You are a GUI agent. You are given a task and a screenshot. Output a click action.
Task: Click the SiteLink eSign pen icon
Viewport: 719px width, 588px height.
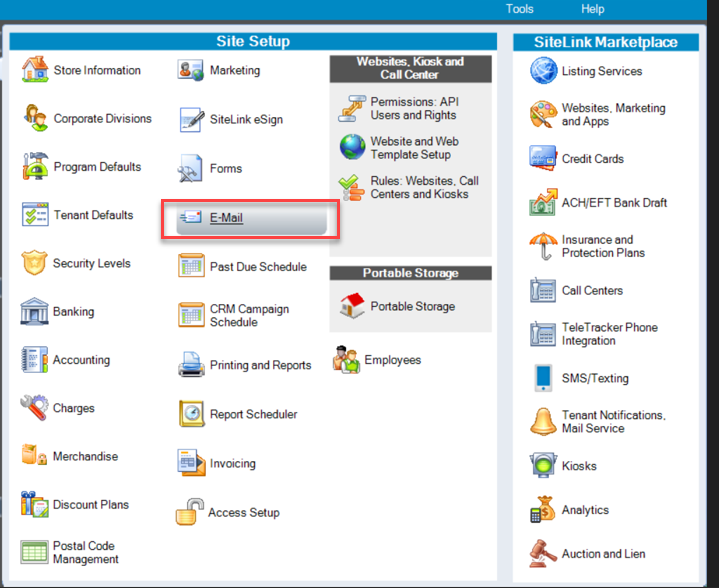coord(192,119)
